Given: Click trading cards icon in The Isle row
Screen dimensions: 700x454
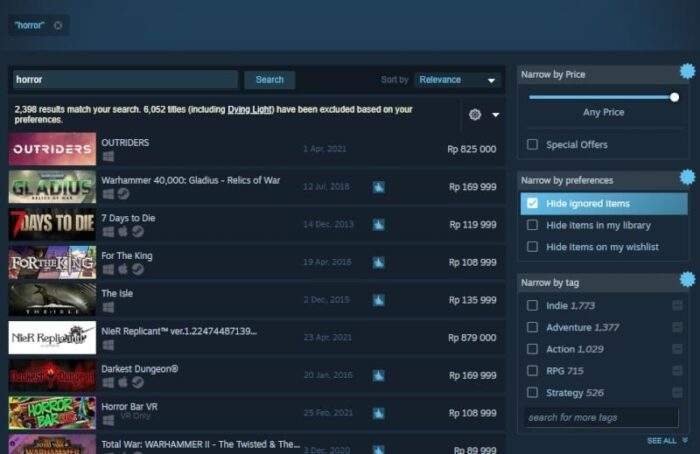Looking at the screenshot, I should 379,300.
